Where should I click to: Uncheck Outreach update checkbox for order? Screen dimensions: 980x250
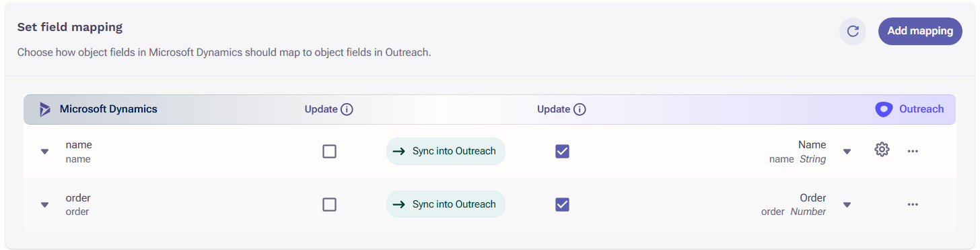[x=562, y=204]
